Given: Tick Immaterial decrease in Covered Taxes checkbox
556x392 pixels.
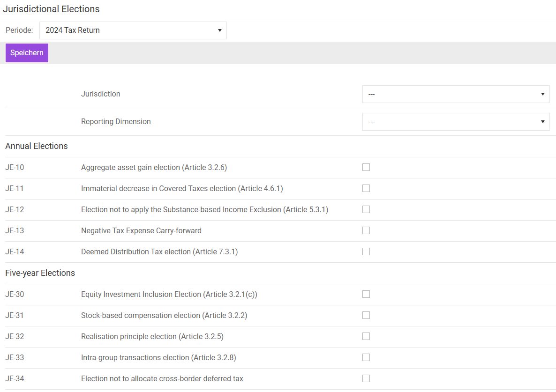Looking at the screenshot, I should tap(366, 189).
